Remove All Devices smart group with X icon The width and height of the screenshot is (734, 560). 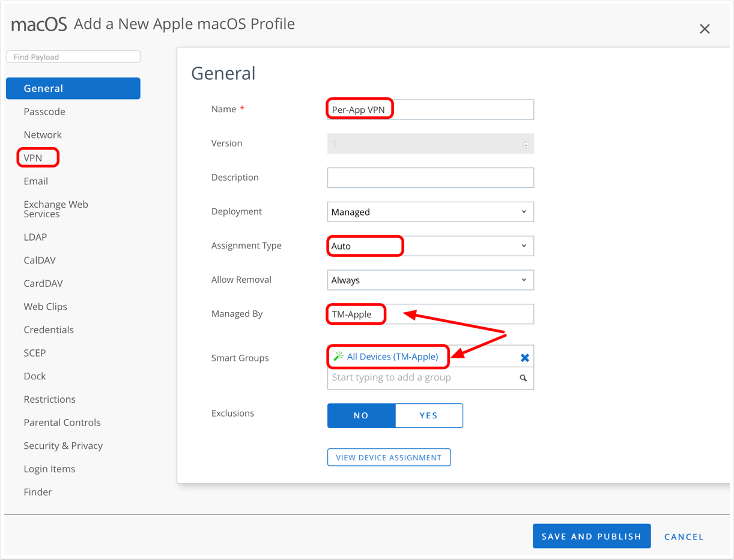point(524,358)
